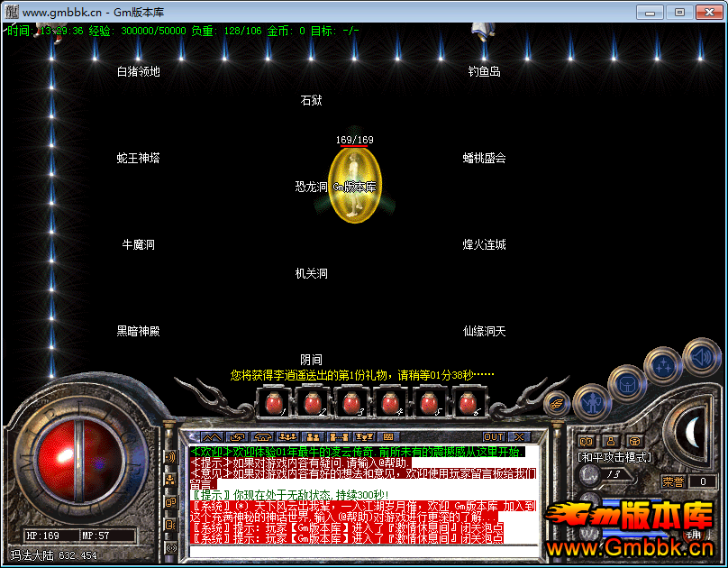The width and height of the screenshot is (728, 568).
Task: Click the 无敌状态 invincibility hint chat line
Action: 290,495
